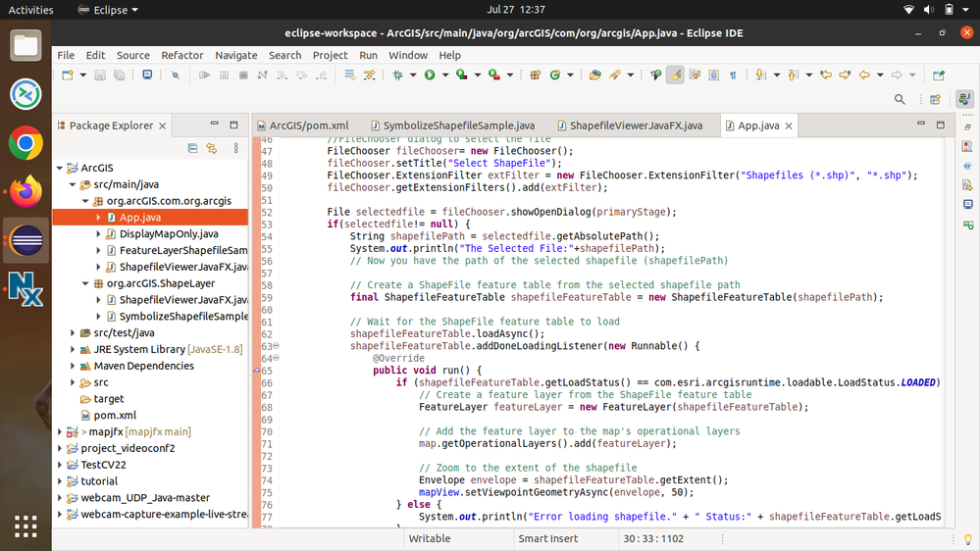
Task: Collapse code folding marker at line 63
Action: click(276, 345)
